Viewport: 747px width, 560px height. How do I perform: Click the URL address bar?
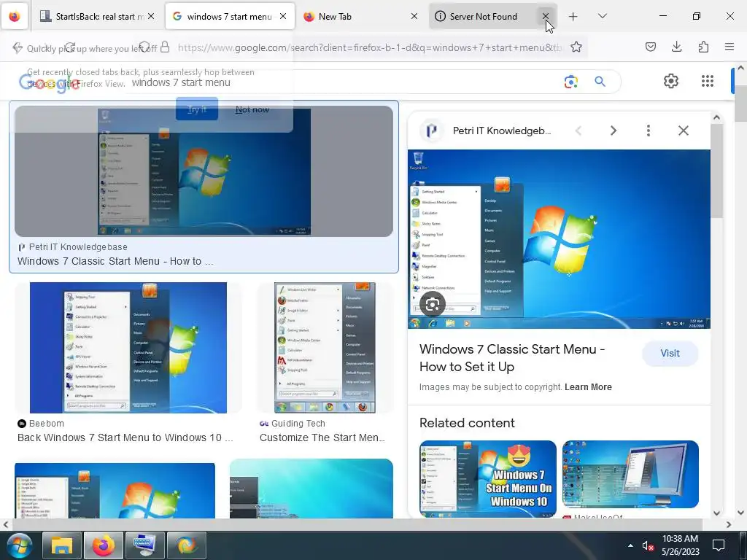pyautogui.click(x=369, y=47)
